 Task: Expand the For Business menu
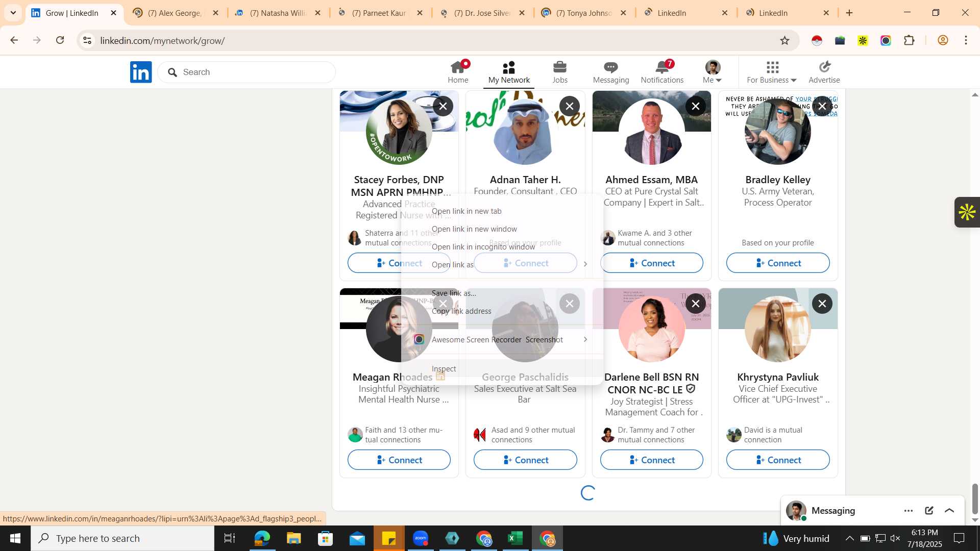tap(772, 72)
